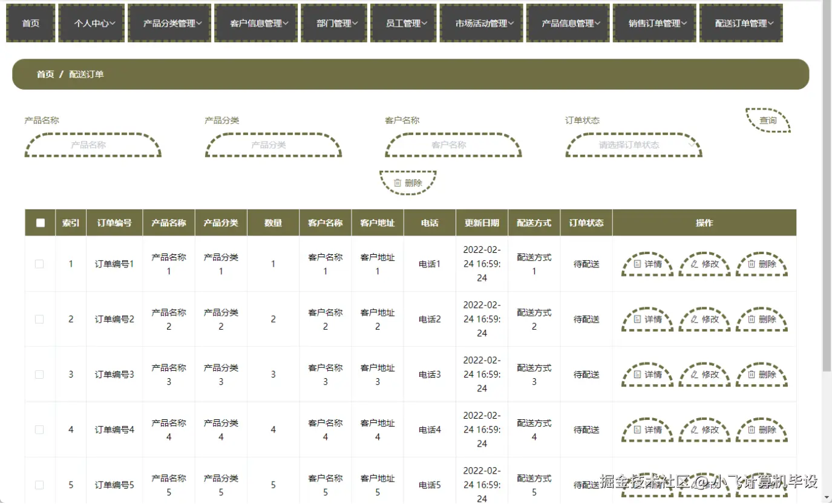Focus the 产品名称 search field
Viewport: 832px width, 504px height.
[93, 145]
